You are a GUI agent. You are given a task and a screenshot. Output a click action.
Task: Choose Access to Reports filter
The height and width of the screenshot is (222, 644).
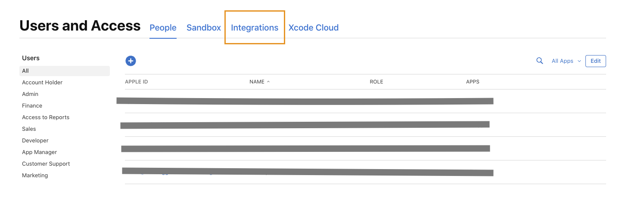click(46, 117)
